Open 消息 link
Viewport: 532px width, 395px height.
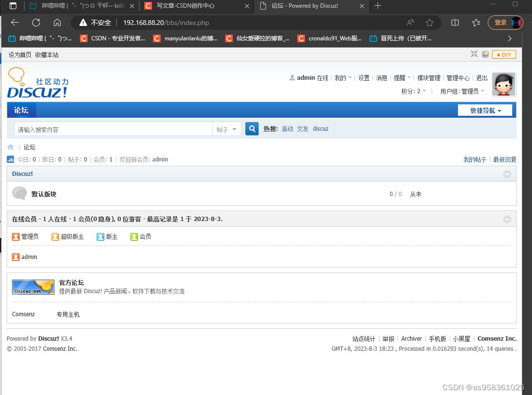coord(381,78)
